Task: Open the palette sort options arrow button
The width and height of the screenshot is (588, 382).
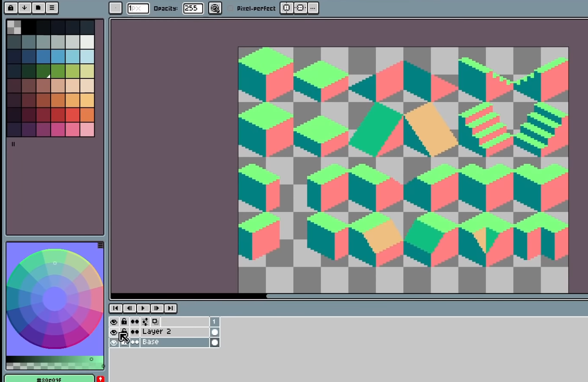Action: pyautogui.click(x=24, y=8)
